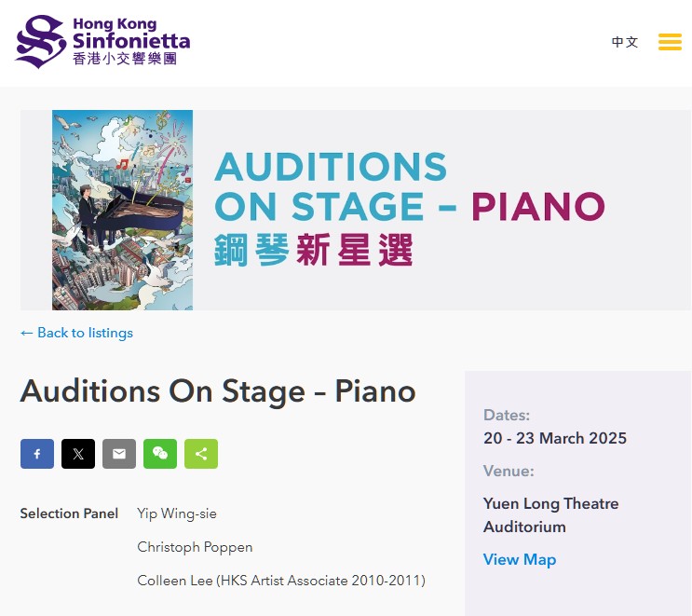This screenshot has height=616, width=692.
Task: Select panel member Colleen Lee
Action: (x=280, y=581)
